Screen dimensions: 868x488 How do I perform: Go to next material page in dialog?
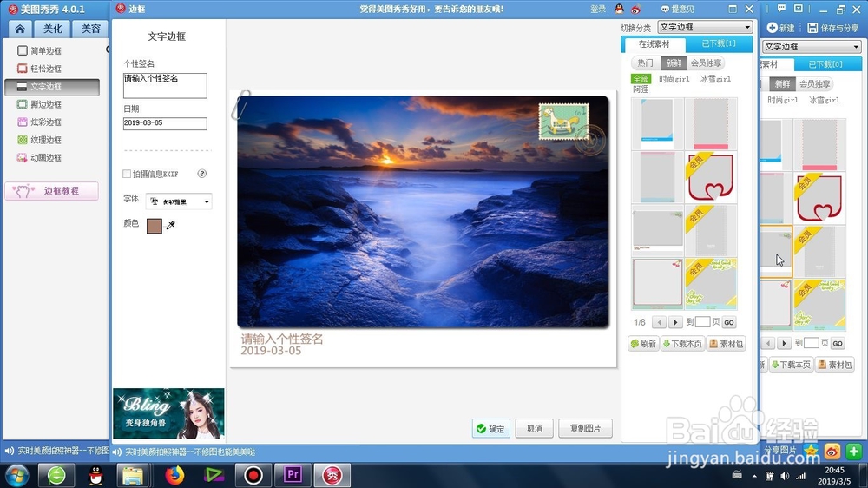click(674, 322)
